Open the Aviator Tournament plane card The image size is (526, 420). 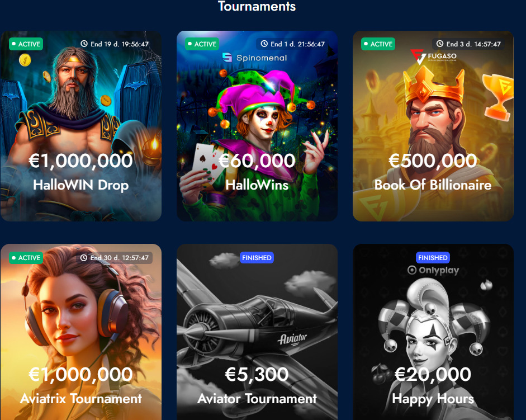click(x=257, y=332)
